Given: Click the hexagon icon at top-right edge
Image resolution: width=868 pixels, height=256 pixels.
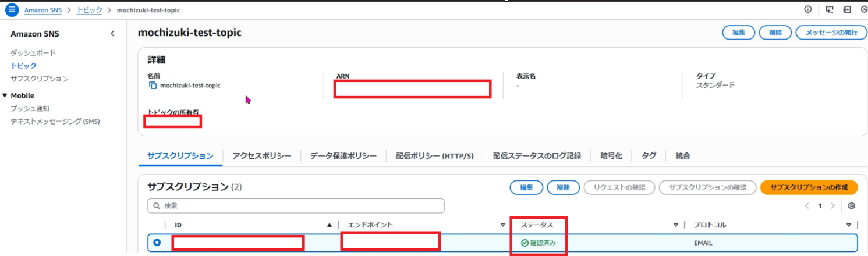Looking at the screenshot, I should [864, 9].
